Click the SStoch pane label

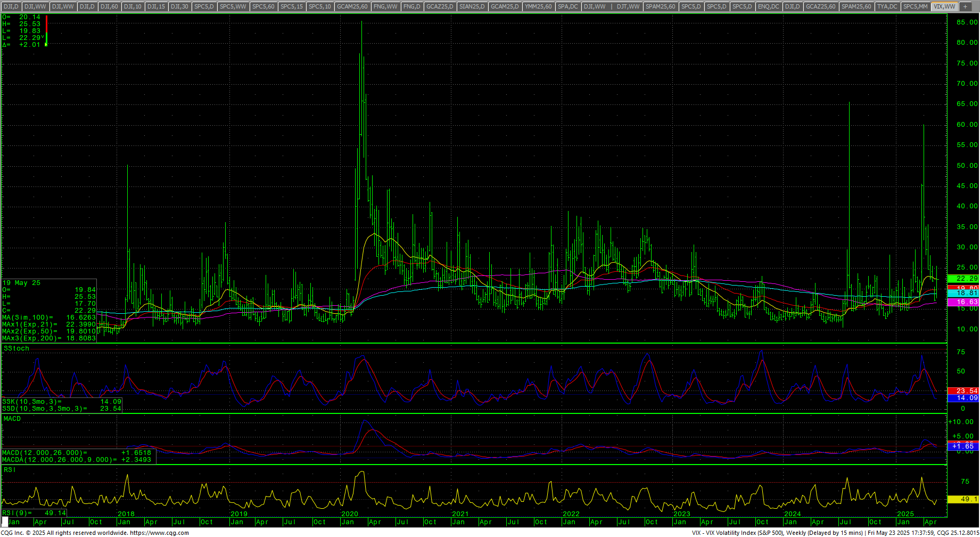[x=17, y=348]
